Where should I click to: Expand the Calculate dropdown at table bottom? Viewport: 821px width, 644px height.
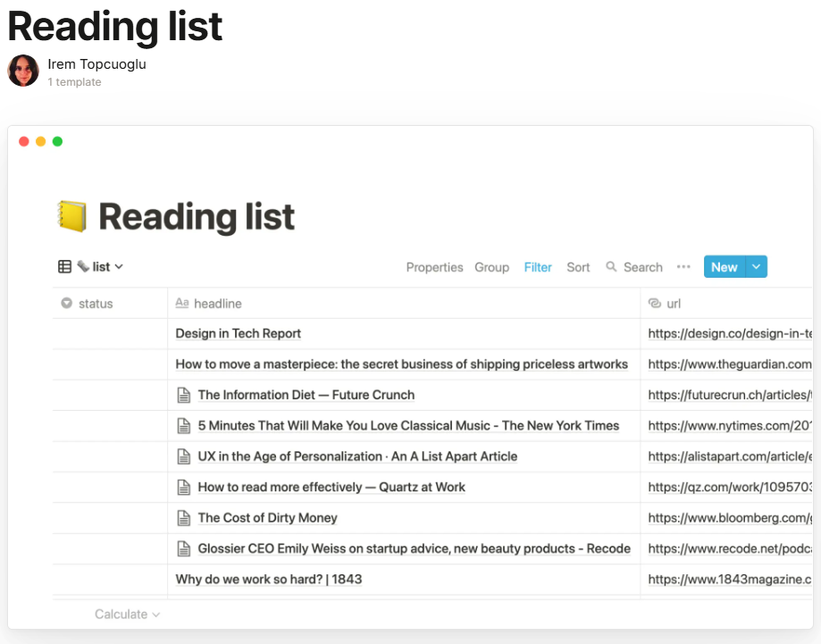127,615
